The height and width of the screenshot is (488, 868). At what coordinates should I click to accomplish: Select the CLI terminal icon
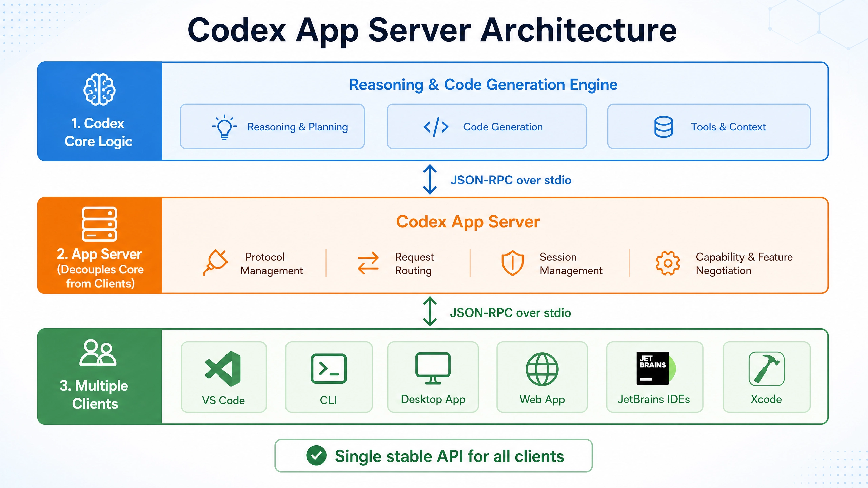pyautogui.click(x=329, y=369)
